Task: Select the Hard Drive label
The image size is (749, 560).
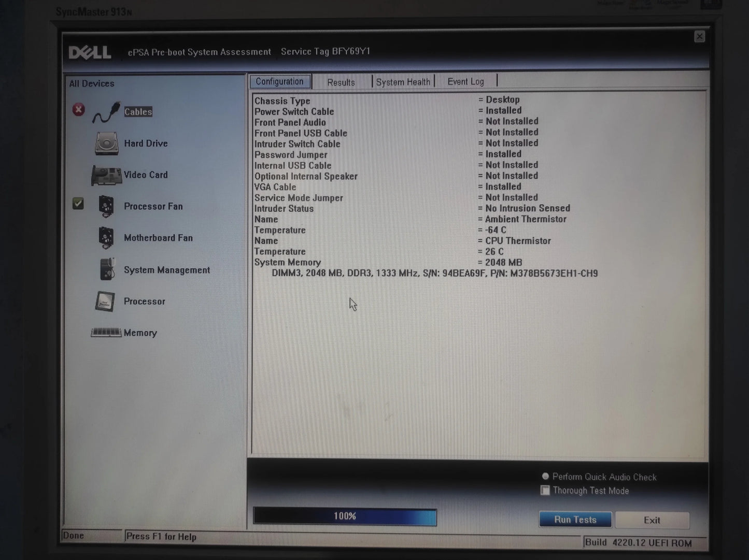Action: point(146,143)
